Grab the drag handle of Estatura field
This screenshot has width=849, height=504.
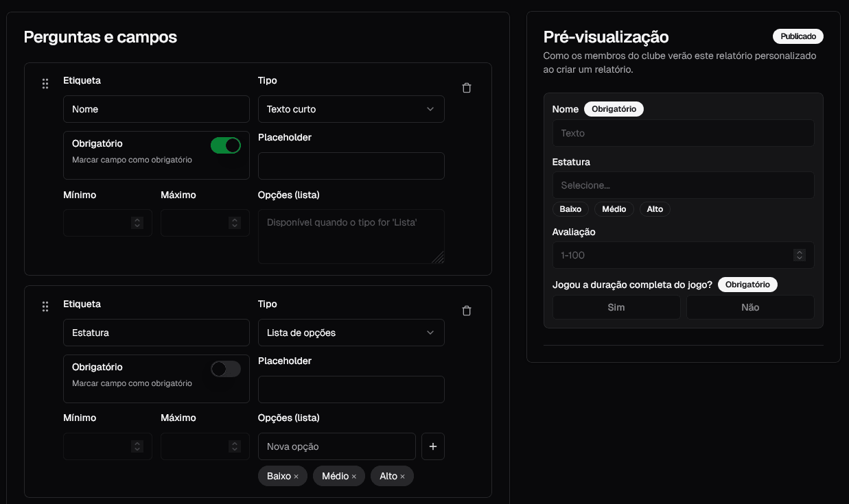(45, 307)
